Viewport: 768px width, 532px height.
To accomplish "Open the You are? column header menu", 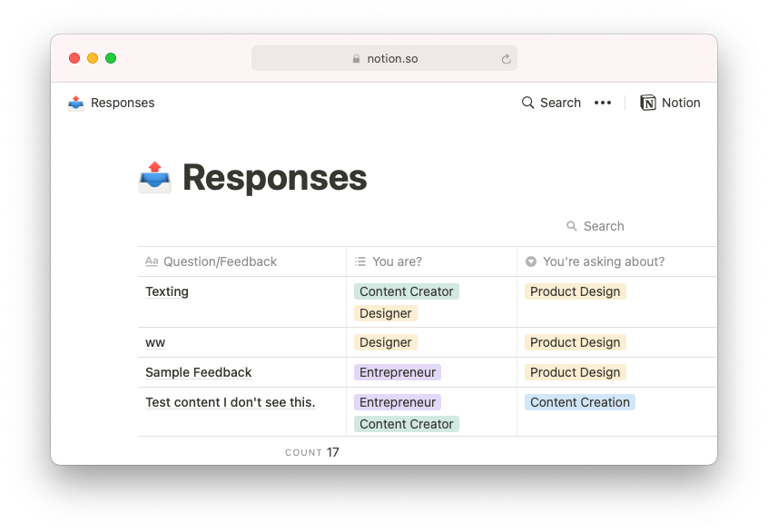I will (x=431, y=261).
